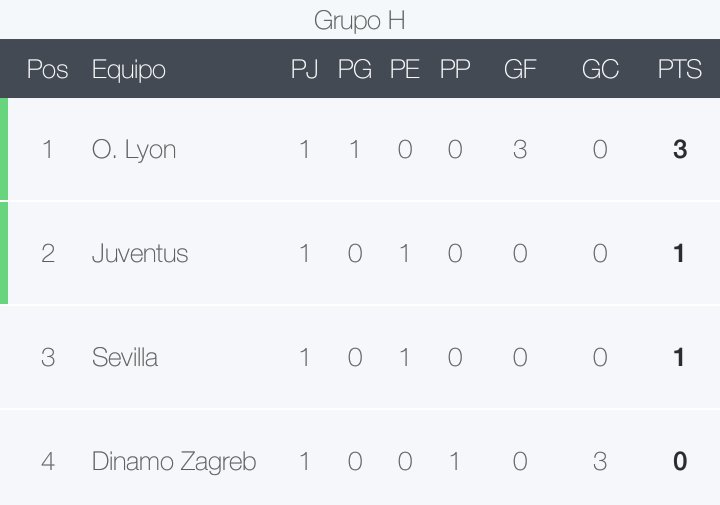Viewport: 720px width, 505px height.
Task: Click Dinamo Zagreb's bold points value
Action: (680, 461)
